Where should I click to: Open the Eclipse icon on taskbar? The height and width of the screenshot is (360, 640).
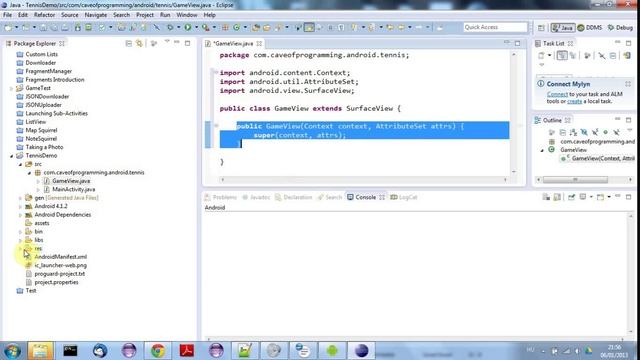pyautogui.click(x=361, y=351)
